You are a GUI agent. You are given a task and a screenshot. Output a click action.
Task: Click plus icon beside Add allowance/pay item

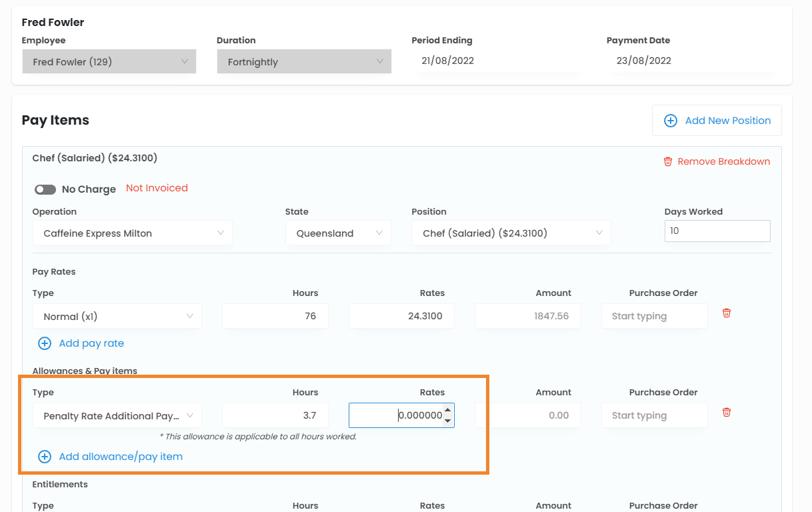tap(45, 457)
